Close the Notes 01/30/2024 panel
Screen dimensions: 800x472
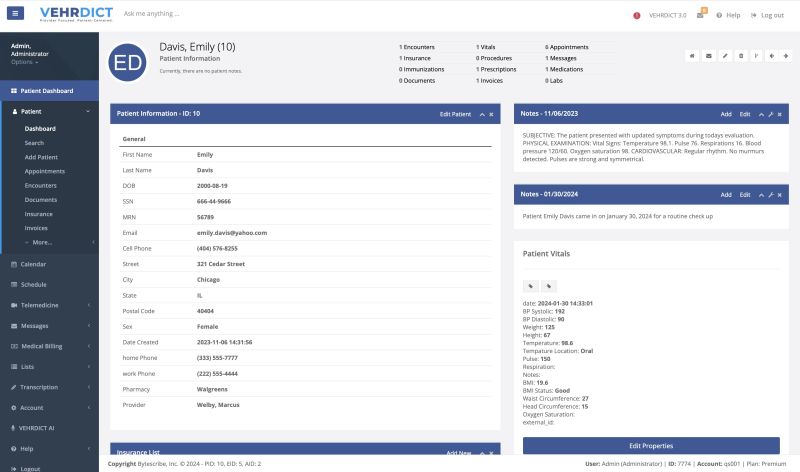[779, 195]
